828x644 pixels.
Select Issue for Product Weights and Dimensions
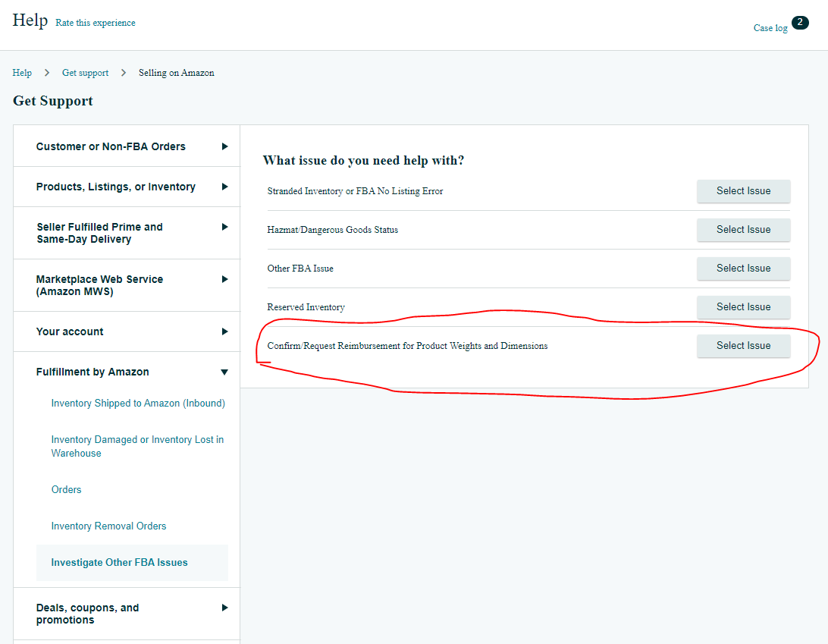[x=743, y=346]
